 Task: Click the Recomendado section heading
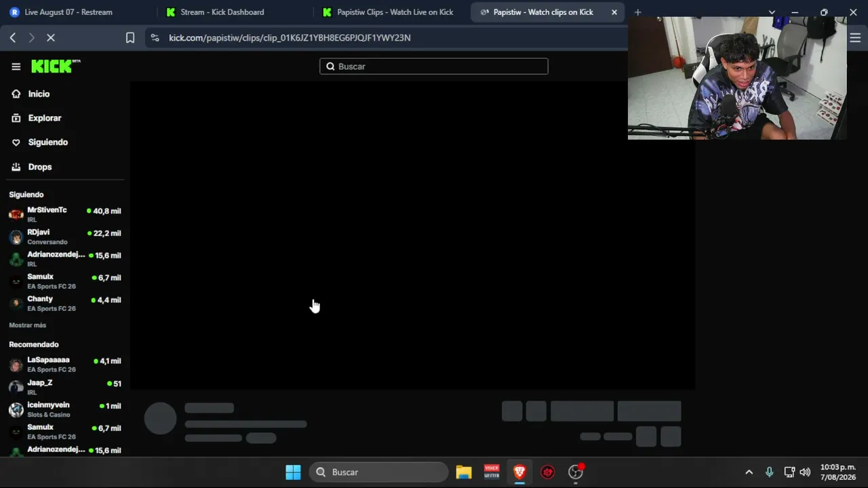click(34, 344)
